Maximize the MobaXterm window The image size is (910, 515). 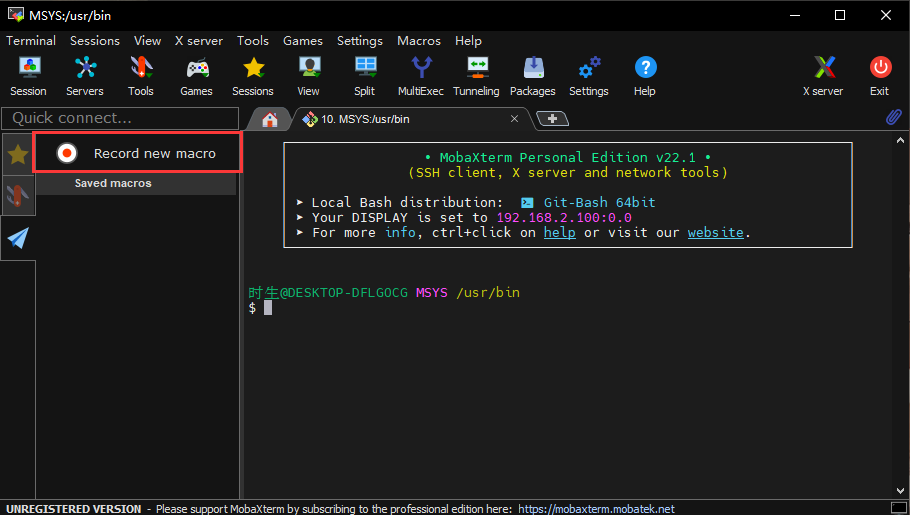pos(840,15)
